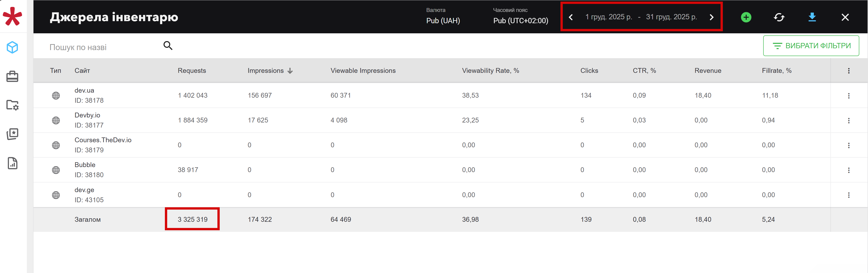Click the green add plus icon
The width and height of the screenshot is (868, 273).
(746, 17)
